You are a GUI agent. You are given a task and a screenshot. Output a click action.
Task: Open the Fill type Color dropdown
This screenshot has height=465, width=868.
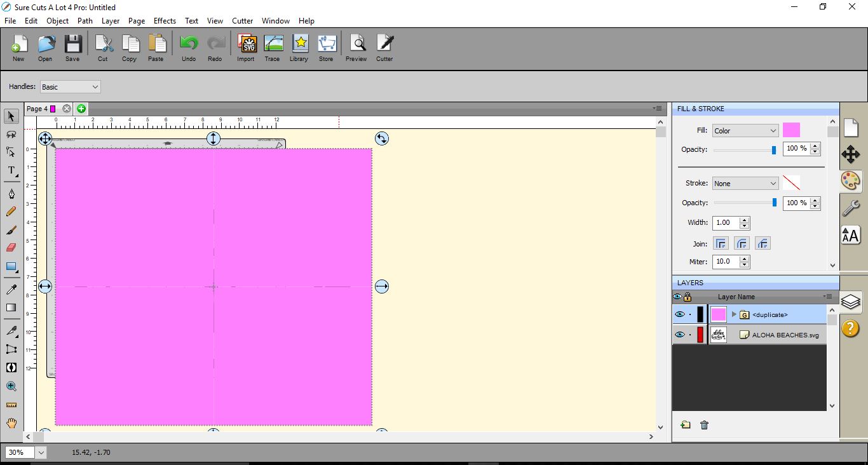coord(745,131)
